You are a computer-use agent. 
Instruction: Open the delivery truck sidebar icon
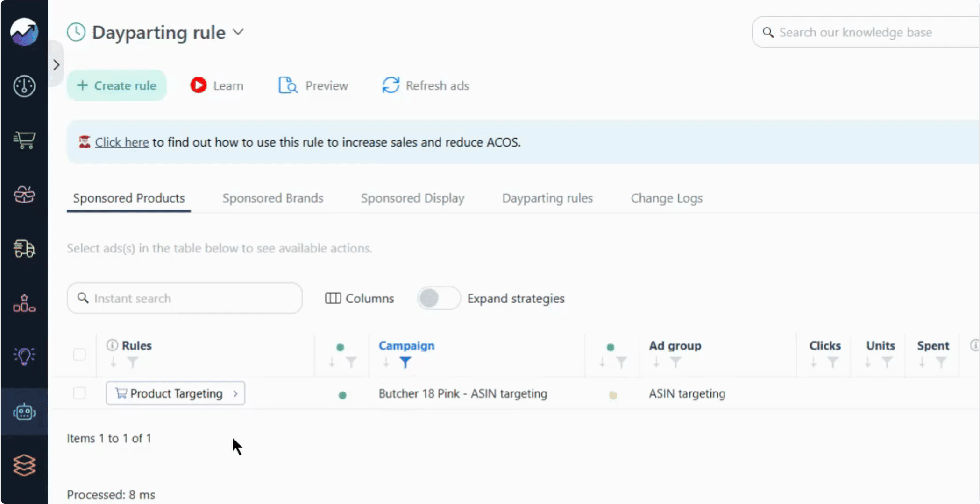[x=24, y=248]
